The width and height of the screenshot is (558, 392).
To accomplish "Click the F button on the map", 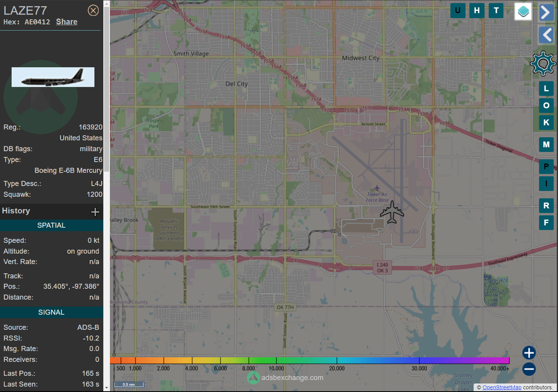I will point(546,223).
